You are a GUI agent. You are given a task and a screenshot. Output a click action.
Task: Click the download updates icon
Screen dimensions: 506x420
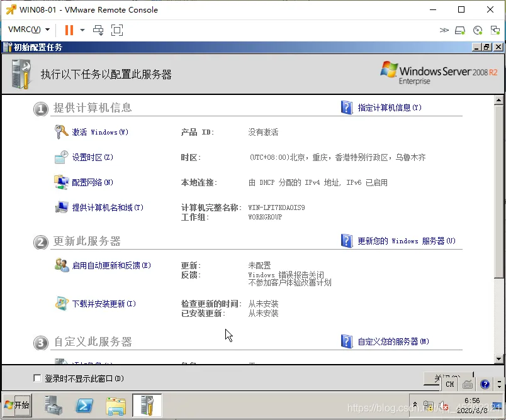point(61,303)
